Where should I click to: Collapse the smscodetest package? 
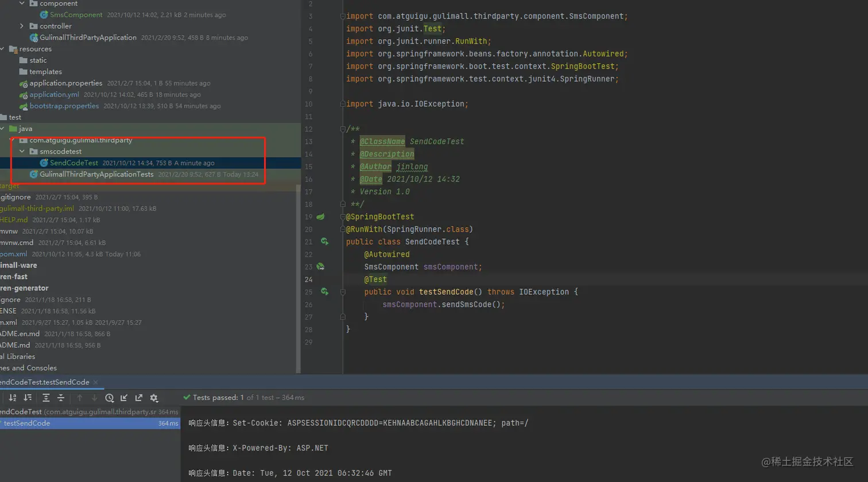click(x=22, y=152)
